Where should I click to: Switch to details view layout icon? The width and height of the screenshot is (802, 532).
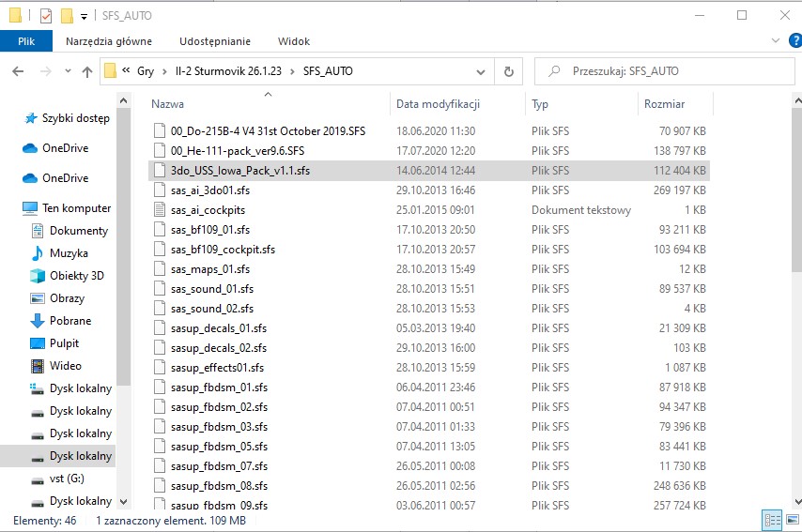772,520
